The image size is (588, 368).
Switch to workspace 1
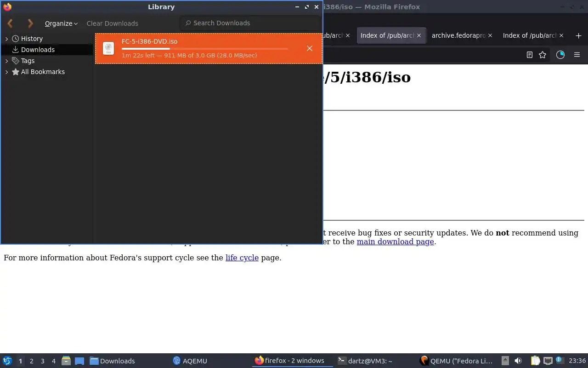click(x=20, y=361)
